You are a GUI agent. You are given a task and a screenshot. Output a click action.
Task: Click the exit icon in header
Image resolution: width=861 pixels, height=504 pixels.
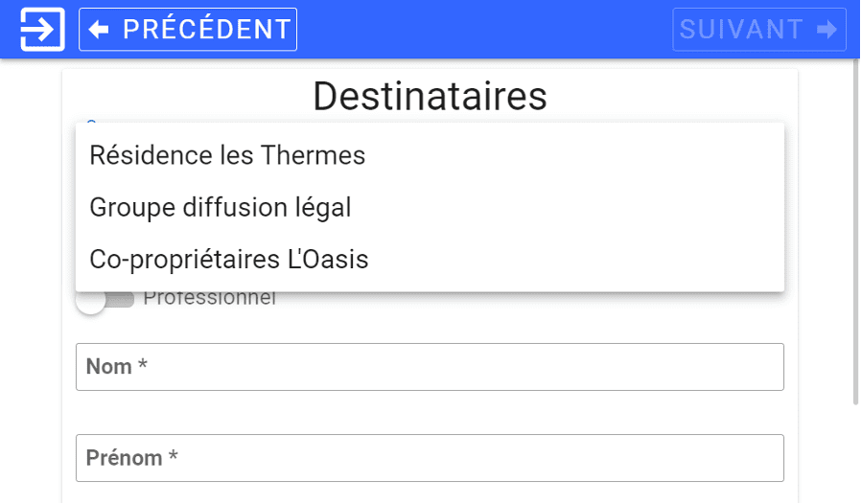tap(42, 29)
